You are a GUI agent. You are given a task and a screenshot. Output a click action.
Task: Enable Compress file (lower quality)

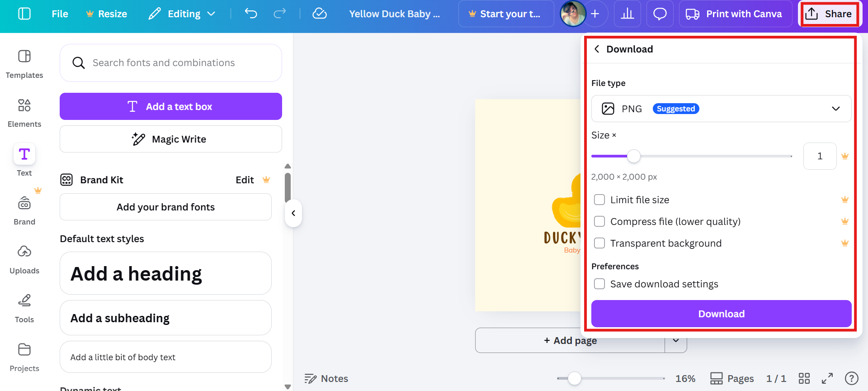(x=599, y=221)
